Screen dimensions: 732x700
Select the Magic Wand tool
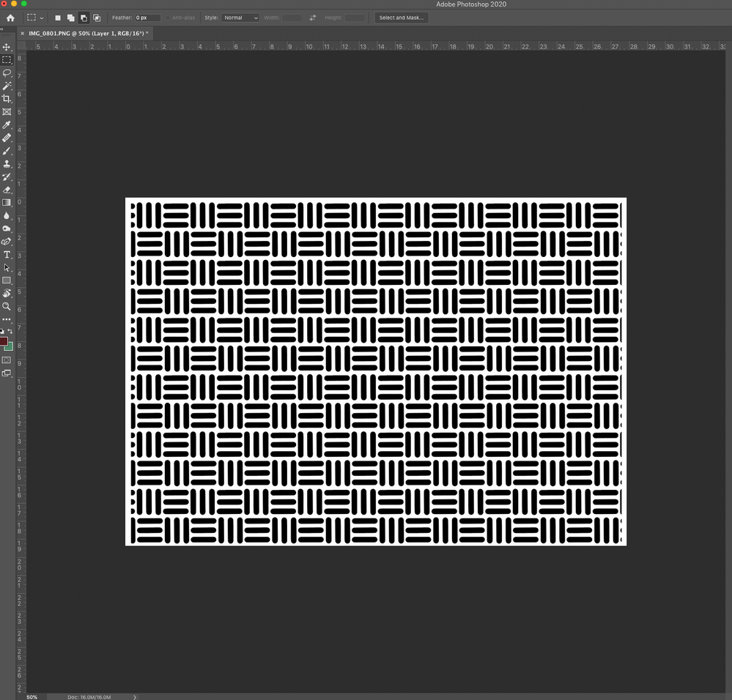(7, 86)
